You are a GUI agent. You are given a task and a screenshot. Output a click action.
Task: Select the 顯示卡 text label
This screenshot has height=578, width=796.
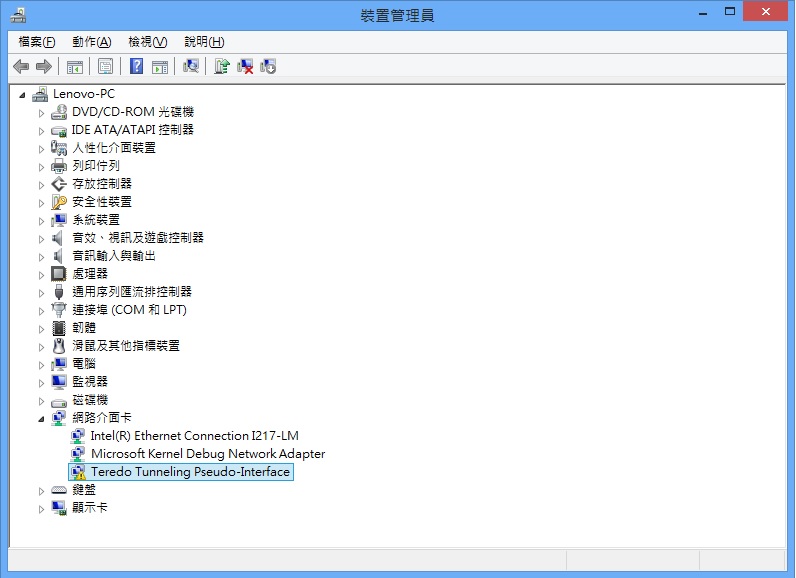pos(90,507)
